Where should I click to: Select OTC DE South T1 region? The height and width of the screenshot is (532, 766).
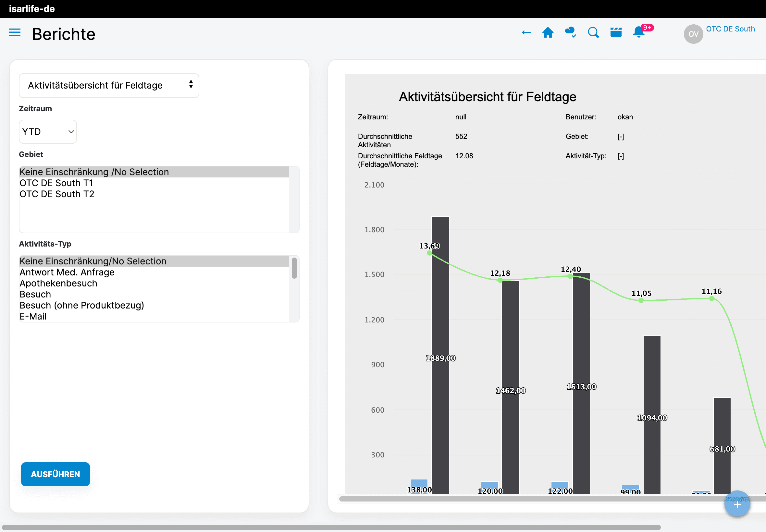(56, 183)
